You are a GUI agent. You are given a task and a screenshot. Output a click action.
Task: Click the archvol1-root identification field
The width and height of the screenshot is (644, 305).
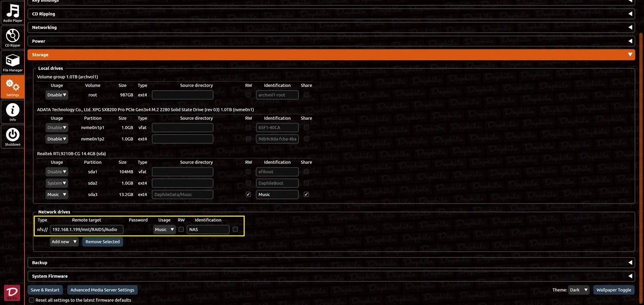(277, 95)
